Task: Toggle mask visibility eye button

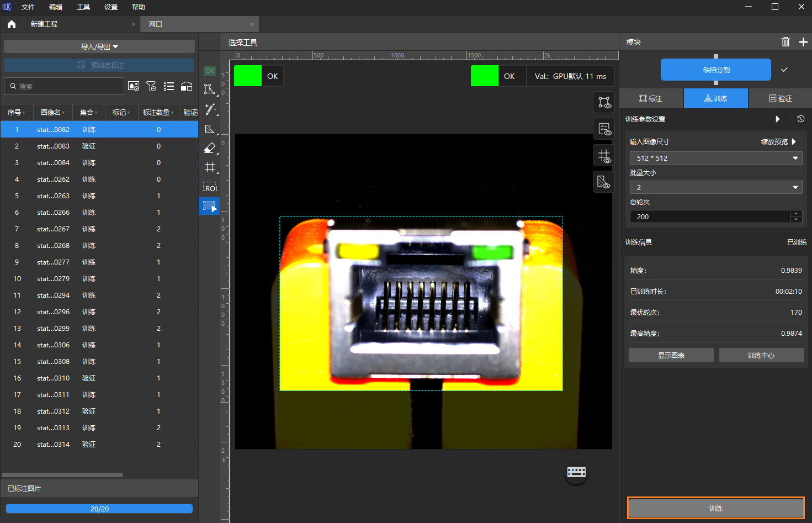Action: tap(604, 182)
